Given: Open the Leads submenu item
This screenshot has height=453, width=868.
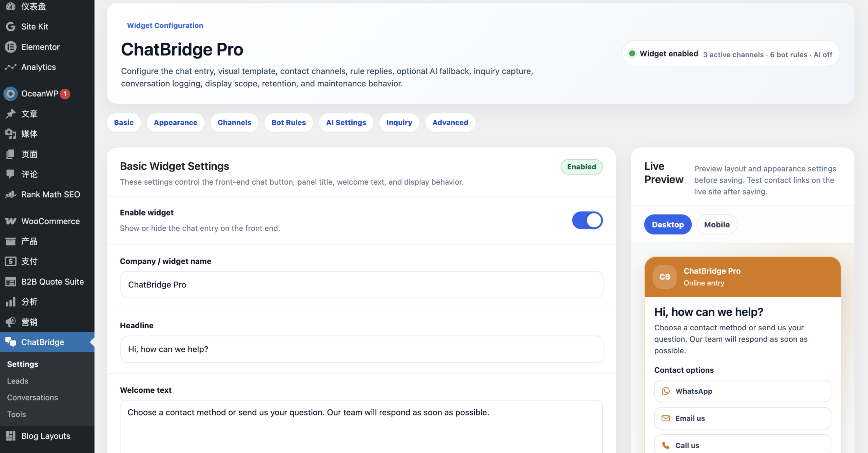Looking at the screenshot, I should click(x=18, y=381).
